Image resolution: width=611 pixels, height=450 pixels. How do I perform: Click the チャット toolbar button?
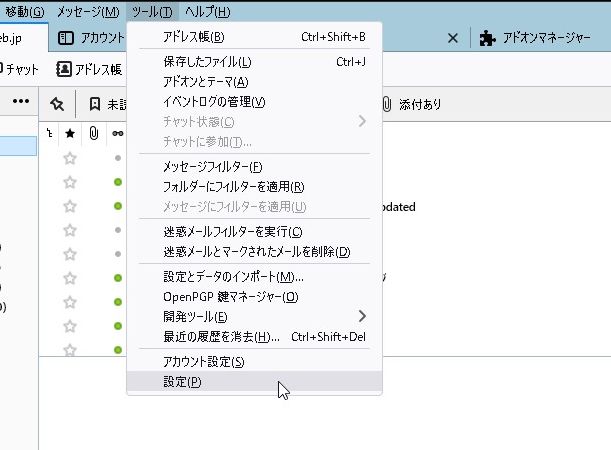(x=22, y=69)
